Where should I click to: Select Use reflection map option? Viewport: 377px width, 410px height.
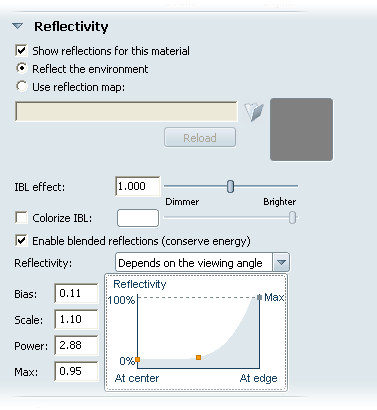pyautogui.click(x=22, y=86)
